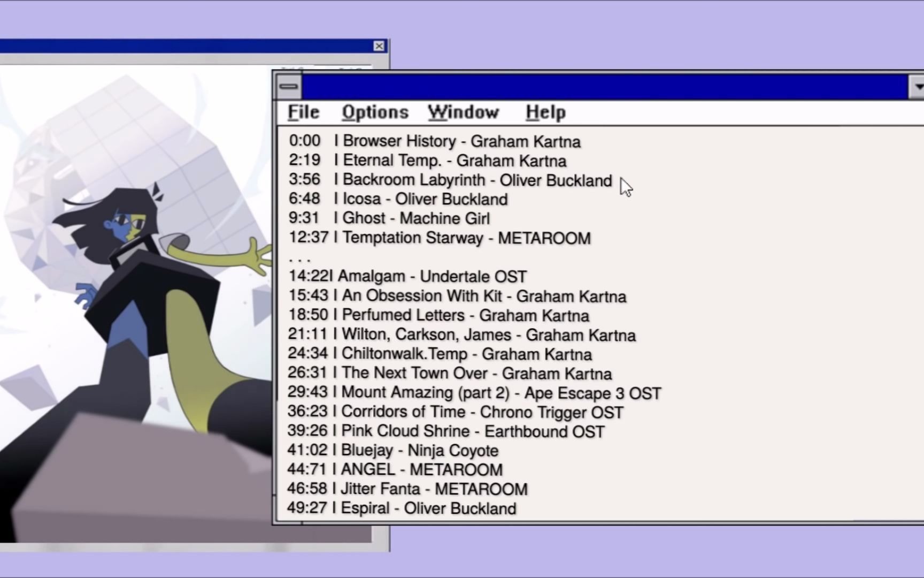924x578 pixels.
Task: Click the blue title bar of tracklist window
Action: pyautogui.click(x=604, y=87)
